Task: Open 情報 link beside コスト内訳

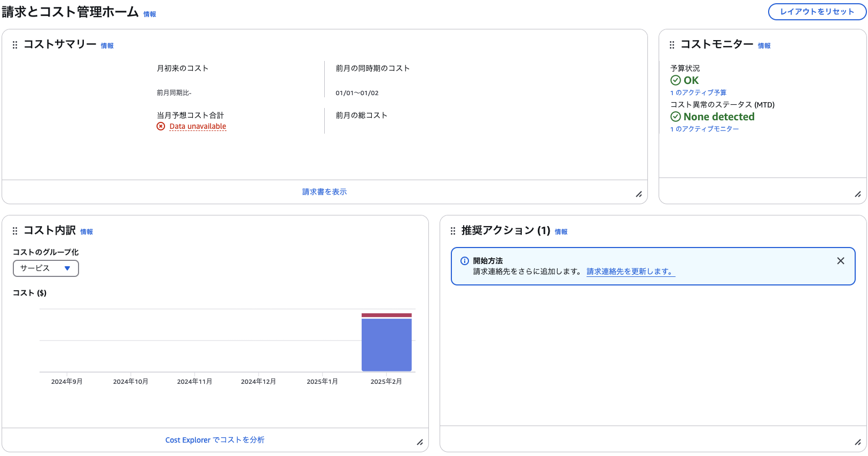Action: [87, 232]
